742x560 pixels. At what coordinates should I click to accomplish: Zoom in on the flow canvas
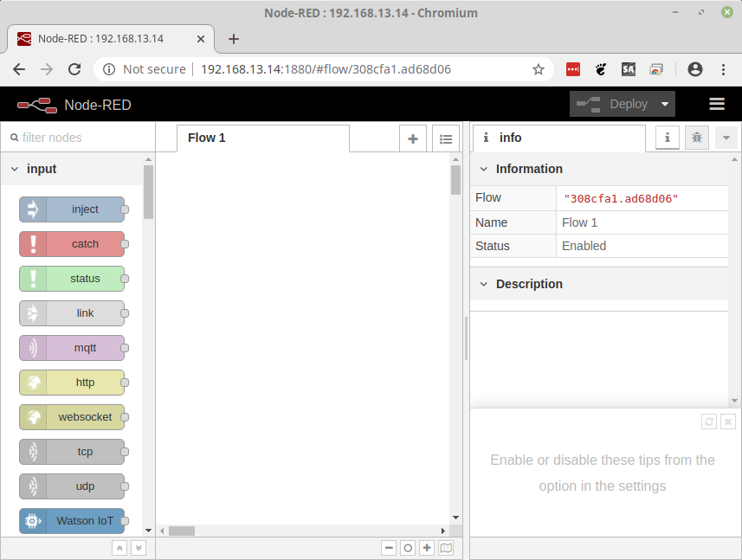click(427, 548)
